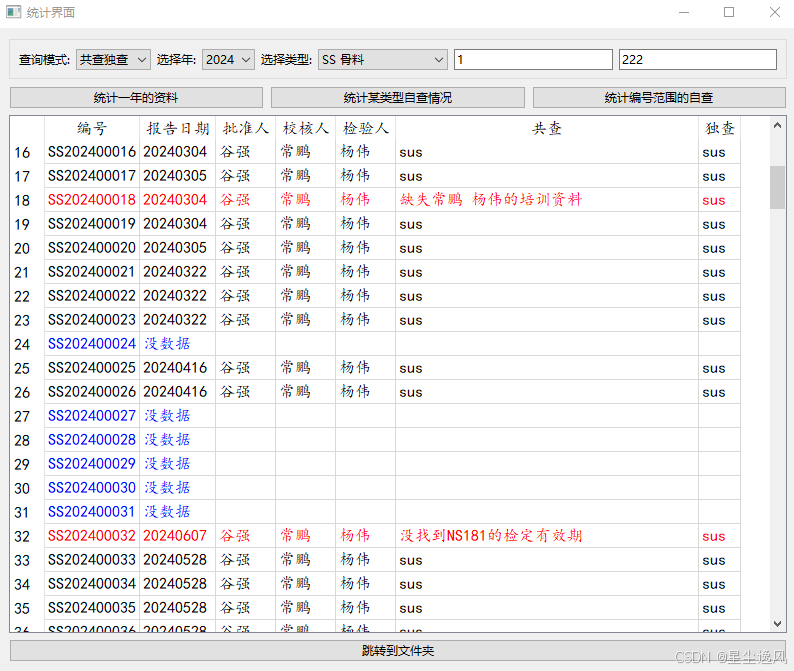Open the 选择年 dropdown showing 2024
Image resolution: width=794 pixels, height=671 pixels.
pos(228,60)
